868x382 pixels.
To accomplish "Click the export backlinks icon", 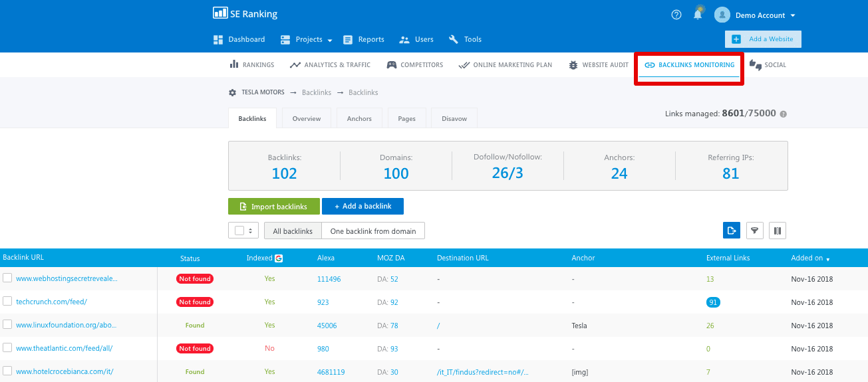I will click(x=732, y=231).
